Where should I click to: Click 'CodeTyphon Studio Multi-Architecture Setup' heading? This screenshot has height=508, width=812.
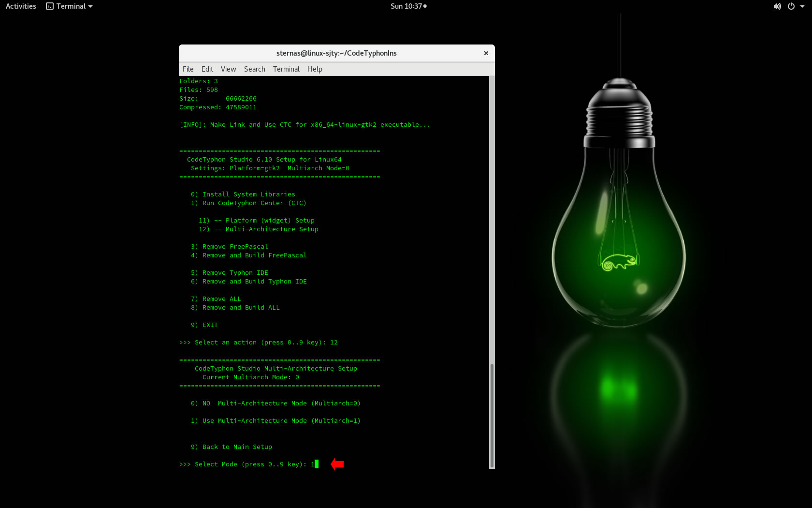pos(276,369)
